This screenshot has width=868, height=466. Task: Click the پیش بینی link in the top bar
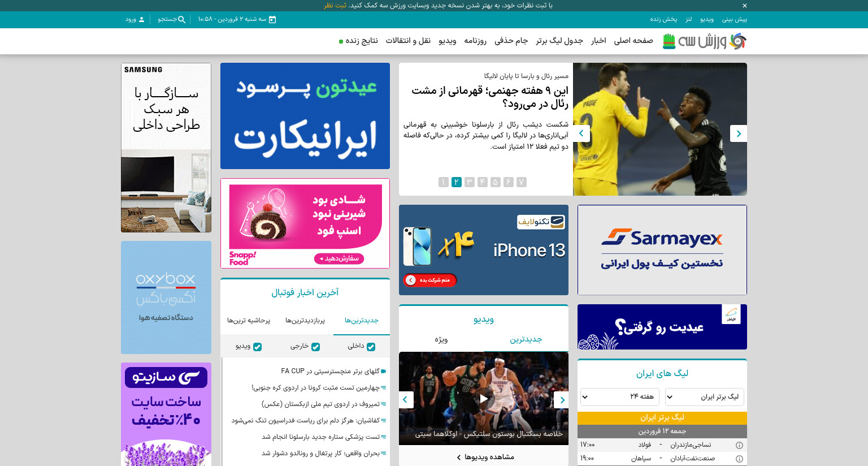(735, 19)
